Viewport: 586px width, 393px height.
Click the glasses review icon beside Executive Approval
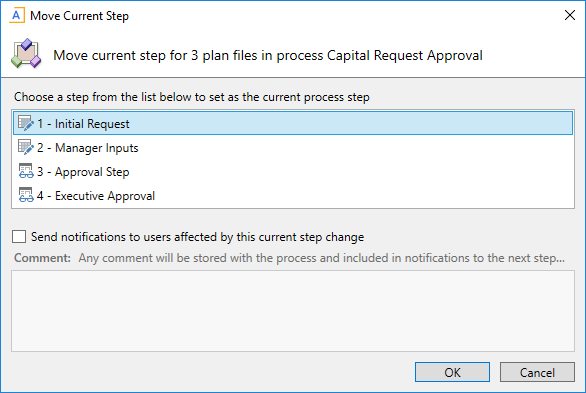pyautogui.click(x=26, y=195)
